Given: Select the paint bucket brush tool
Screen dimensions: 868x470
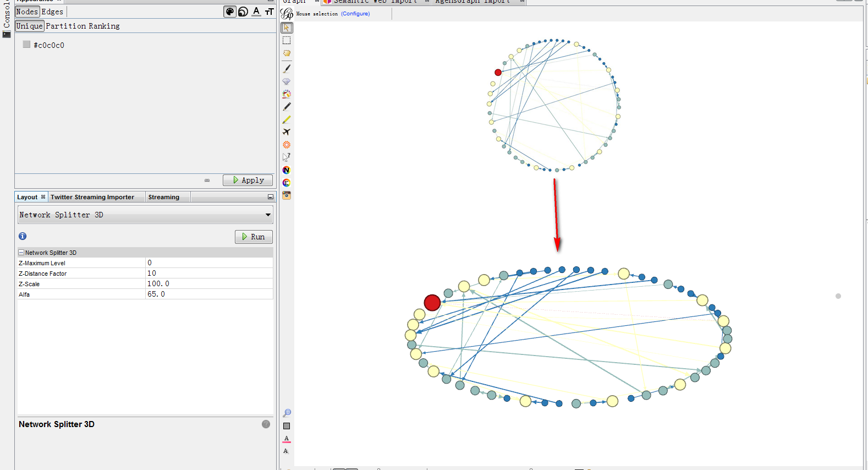Looking at the screenshot, I should point(287,94).
